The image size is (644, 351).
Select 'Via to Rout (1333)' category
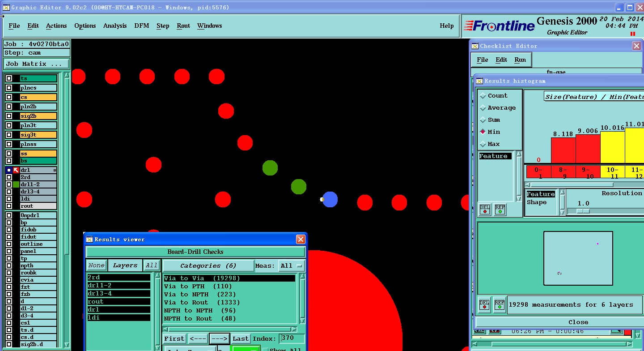[202, 303]
